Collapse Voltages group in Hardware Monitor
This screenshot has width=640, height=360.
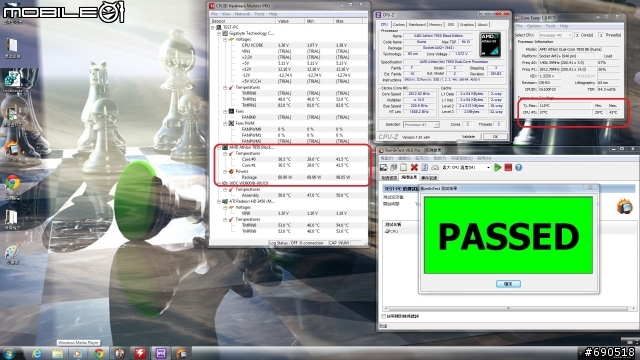tap(225, 40)
